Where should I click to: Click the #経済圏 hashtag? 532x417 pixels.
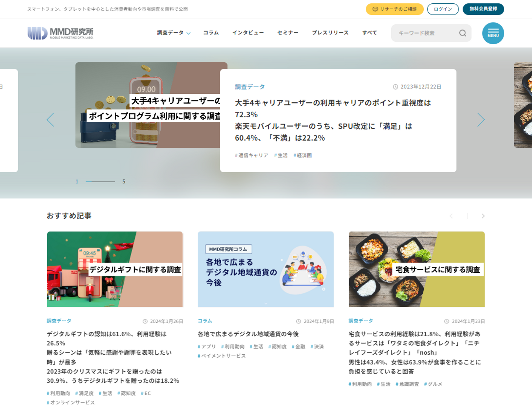(x=303, y=155)
